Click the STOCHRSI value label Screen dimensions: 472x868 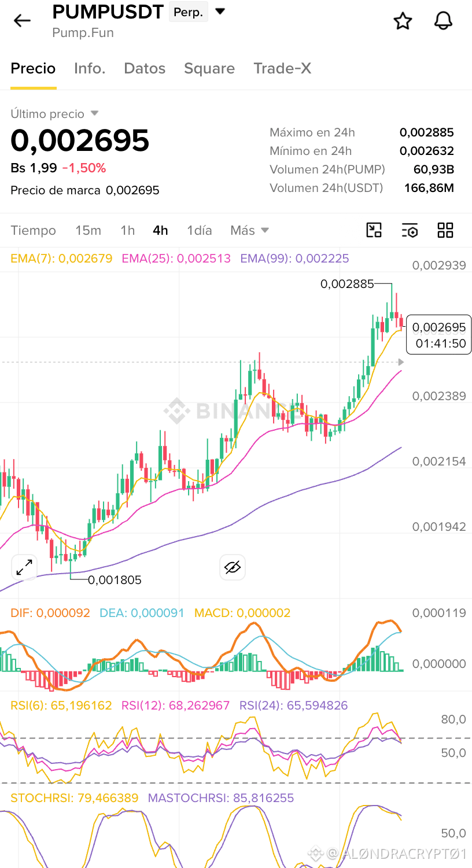tap(75, 798)
